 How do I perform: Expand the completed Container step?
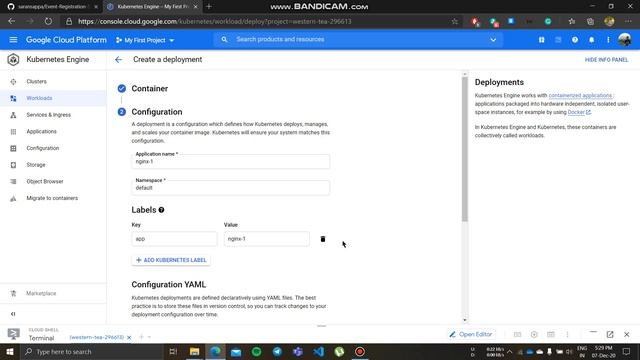[x=149, y=89]
